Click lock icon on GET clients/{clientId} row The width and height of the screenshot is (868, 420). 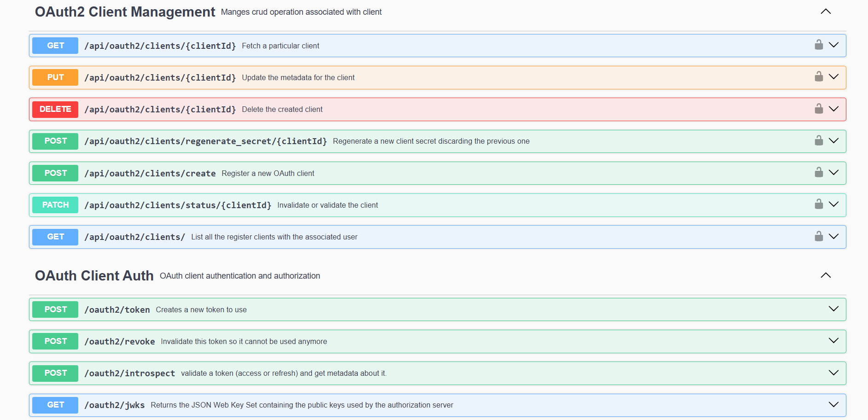pyautogui.click(x=818, y=45)
